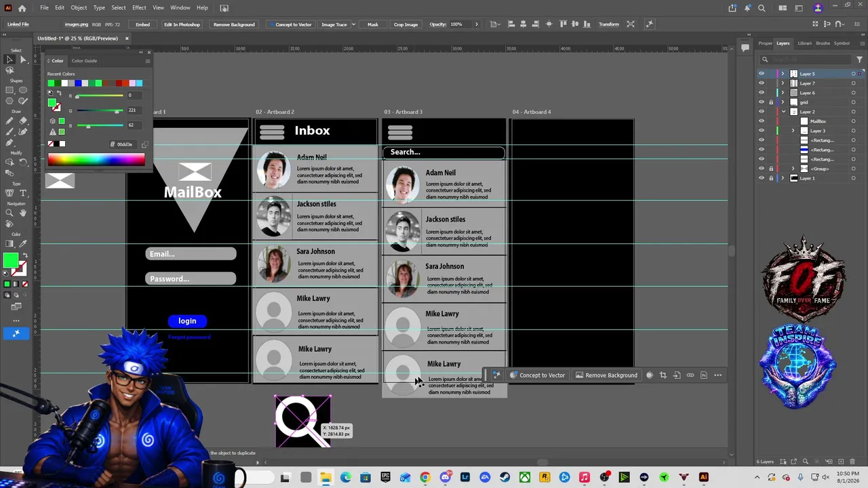Expand the <Group> item arrow
The height and width of the screenshot is (488, 868).
tap(793, 169)
